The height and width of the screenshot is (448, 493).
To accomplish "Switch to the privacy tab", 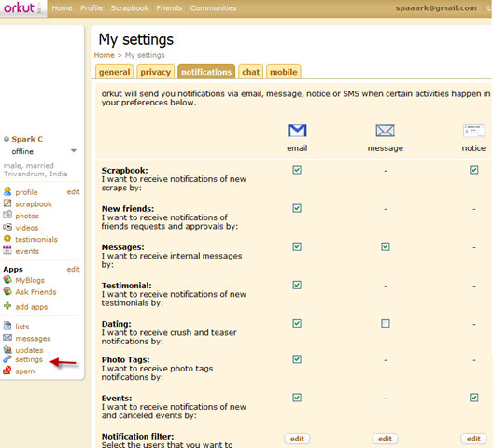I will click(155, 72).
